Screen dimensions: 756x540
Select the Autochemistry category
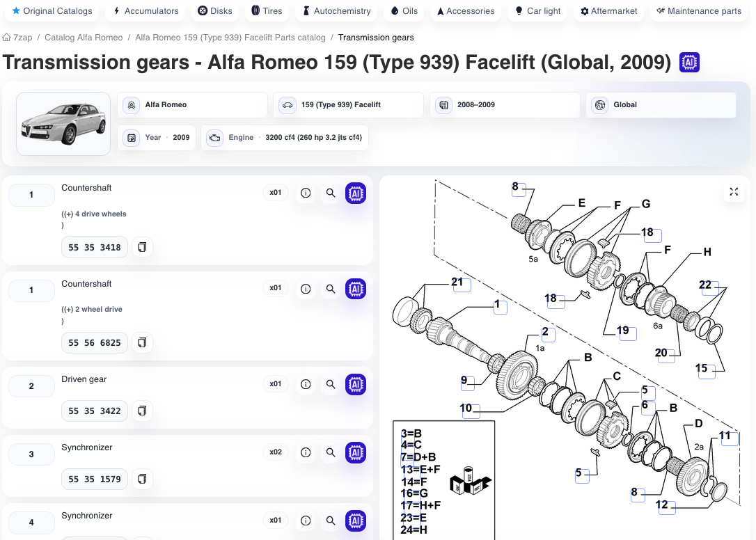tap(336, 10)
